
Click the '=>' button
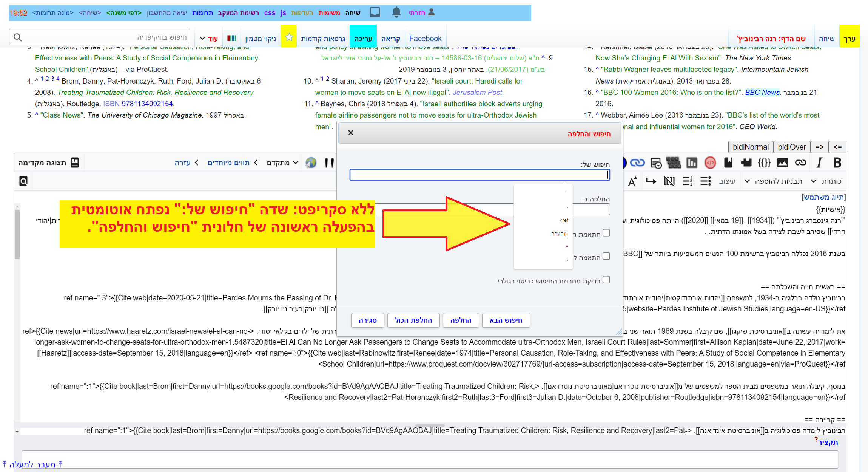click(819, 147)
